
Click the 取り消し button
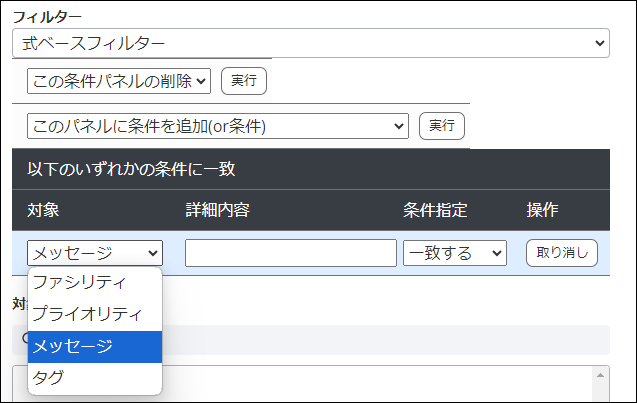click(x=562, y=253)
